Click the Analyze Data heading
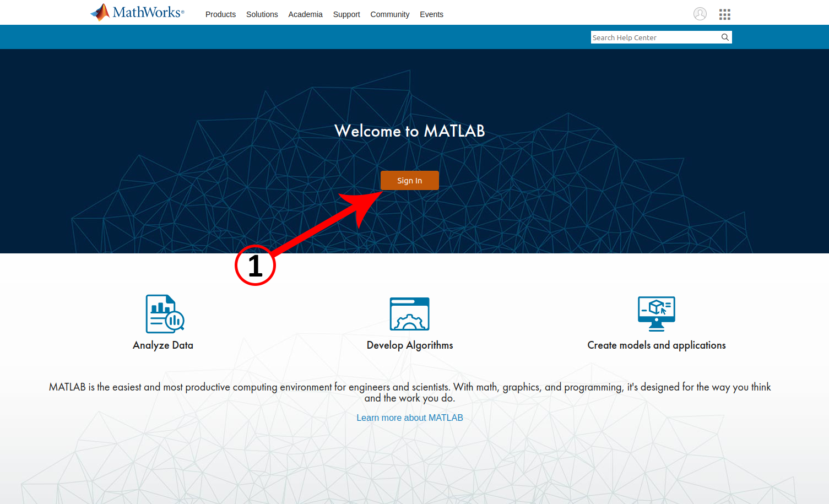Viewport: 829px width, 504px height. coord(163,345)
